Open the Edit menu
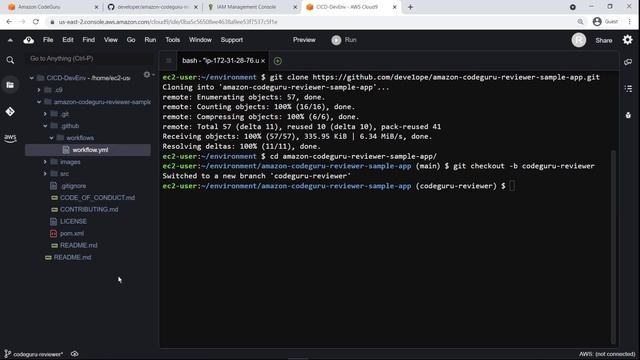This screenshot has height=360, width=640. coord(68,40)
